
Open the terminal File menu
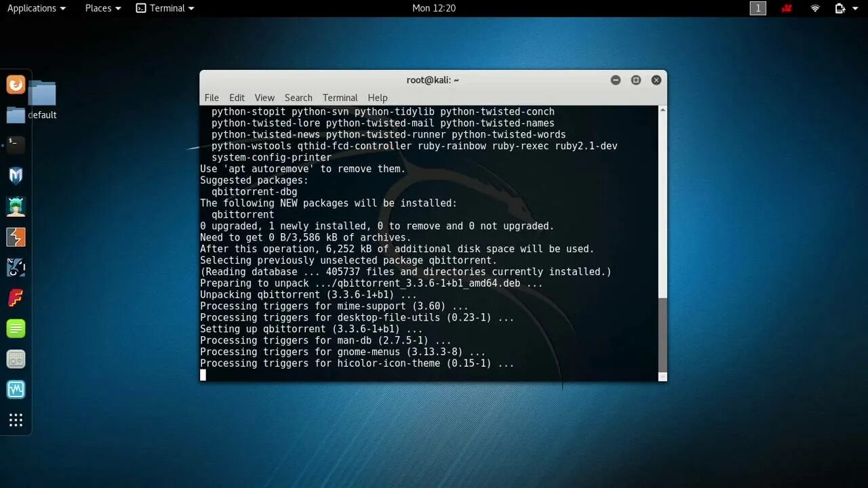[x=212, y=98]
